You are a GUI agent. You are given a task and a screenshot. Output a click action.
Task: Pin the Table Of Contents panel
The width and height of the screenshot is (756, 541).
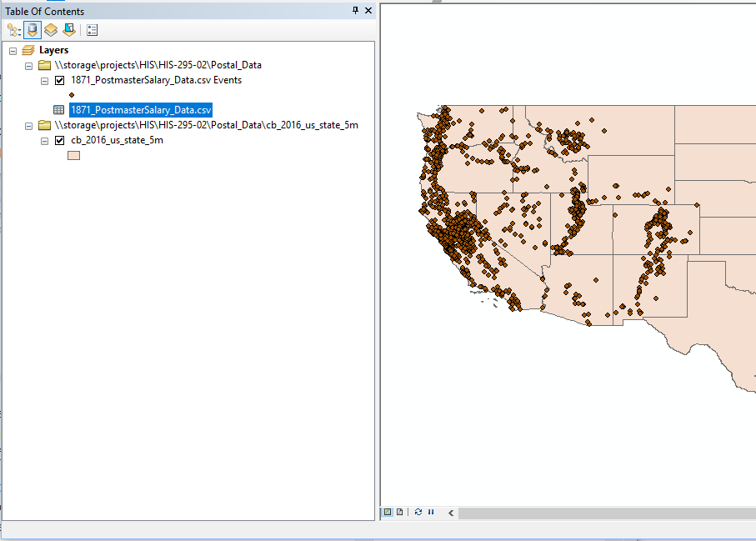pos(356,11)
